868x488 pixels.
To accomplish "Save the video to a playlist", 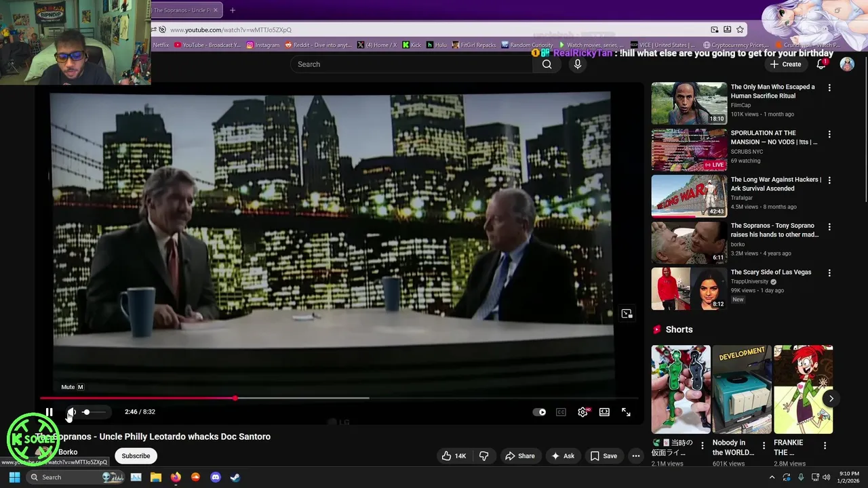I will click(604, 456).
